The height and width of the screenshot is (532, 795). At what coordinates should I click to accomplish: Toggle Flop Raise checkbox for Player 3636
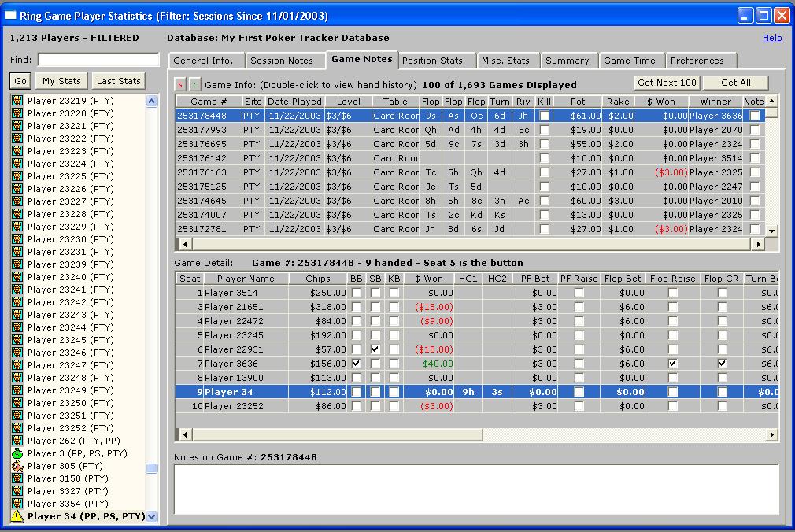click(x=672, y=364)
